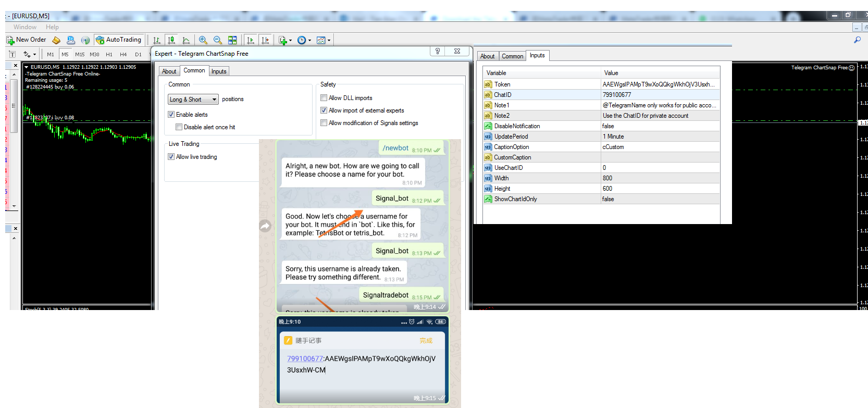Select the M15 timeframe
Viewport: 868px width, 408px height.
pyautogui.click(x=80, y=54)
